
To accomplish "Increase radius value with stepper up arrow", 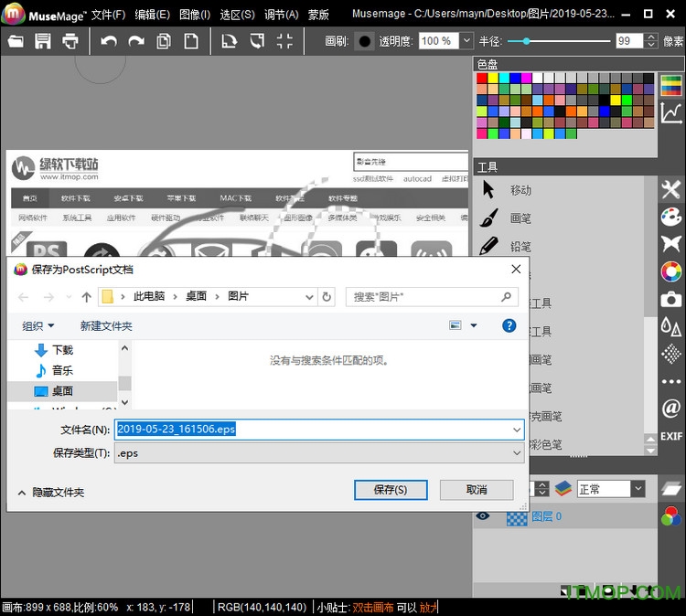I will [651, 37].
